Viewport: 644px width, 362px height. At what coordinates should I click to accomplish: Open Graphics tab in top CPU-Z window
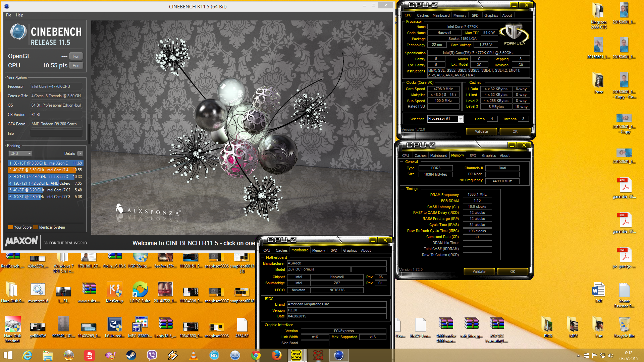click(491, 15)
